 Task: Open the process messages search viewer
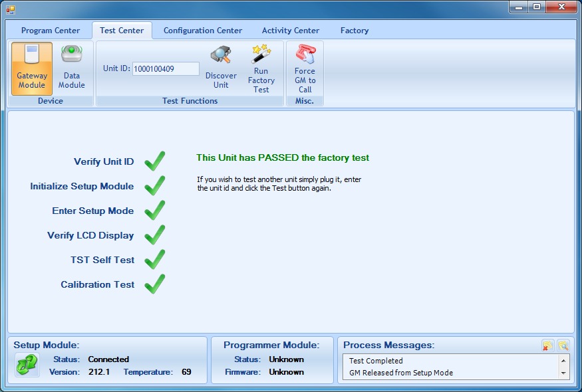pos(563,345)
